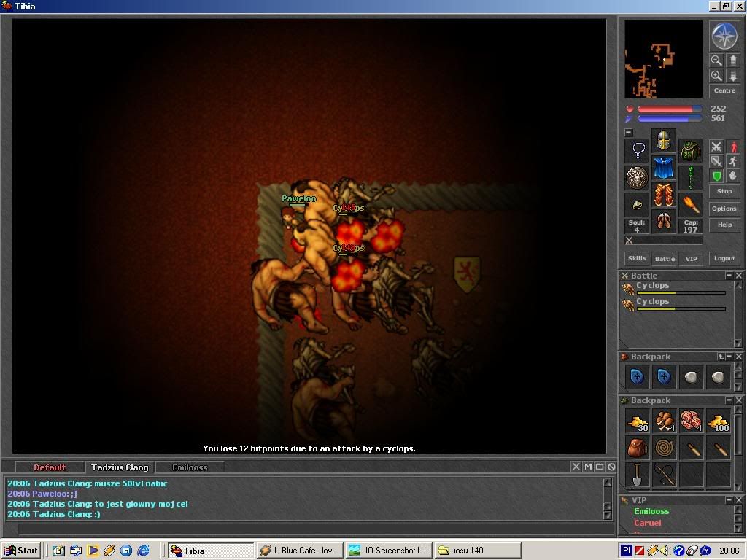Click the raw ham item stack

pos(690,421)
